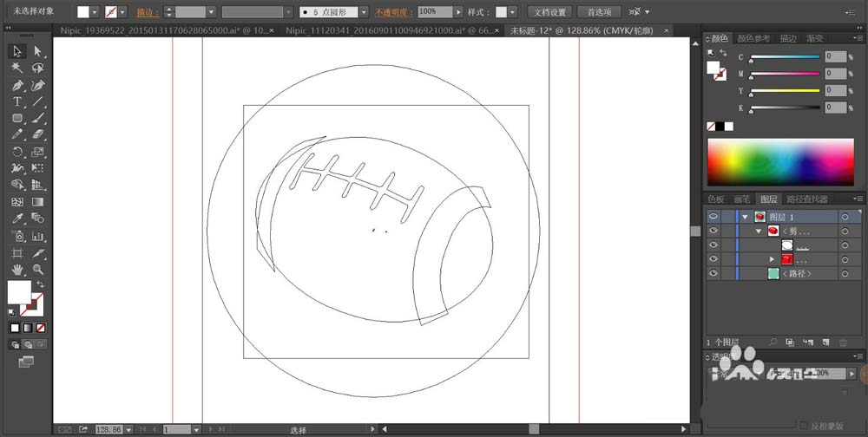Select the Warp/Width tool
The height and width of the screenshot is (437, 868).
point(17,168)
